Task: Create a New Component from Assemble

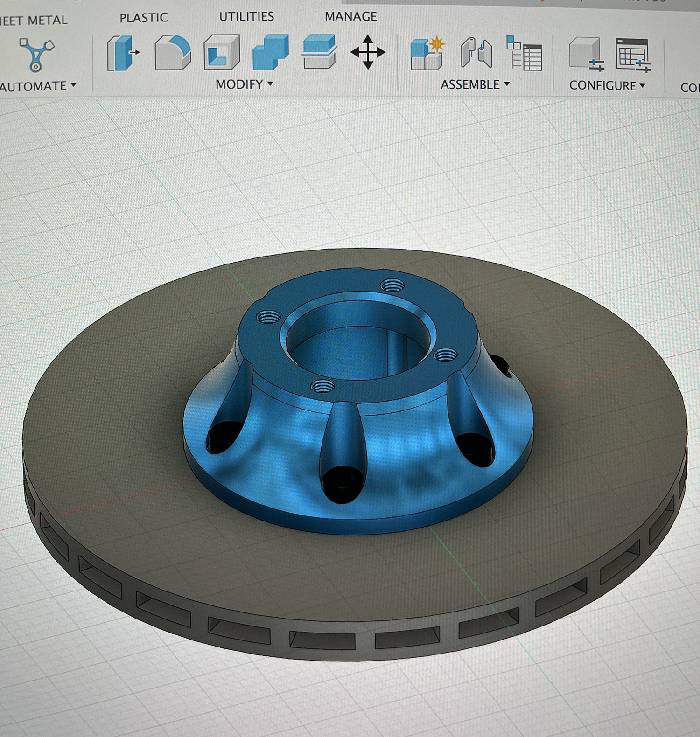Action: click(428, 53)
